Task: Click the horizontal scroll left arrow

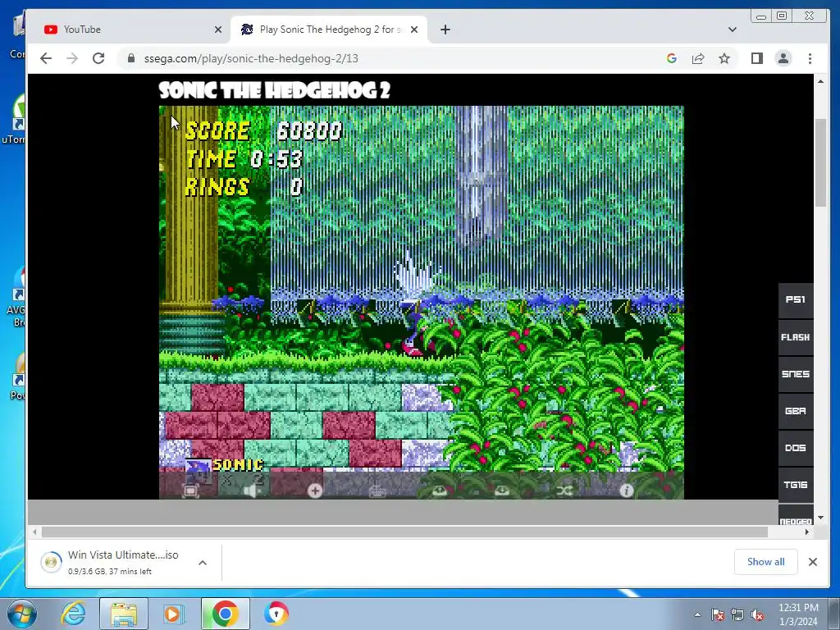Action: pos(34,532)
